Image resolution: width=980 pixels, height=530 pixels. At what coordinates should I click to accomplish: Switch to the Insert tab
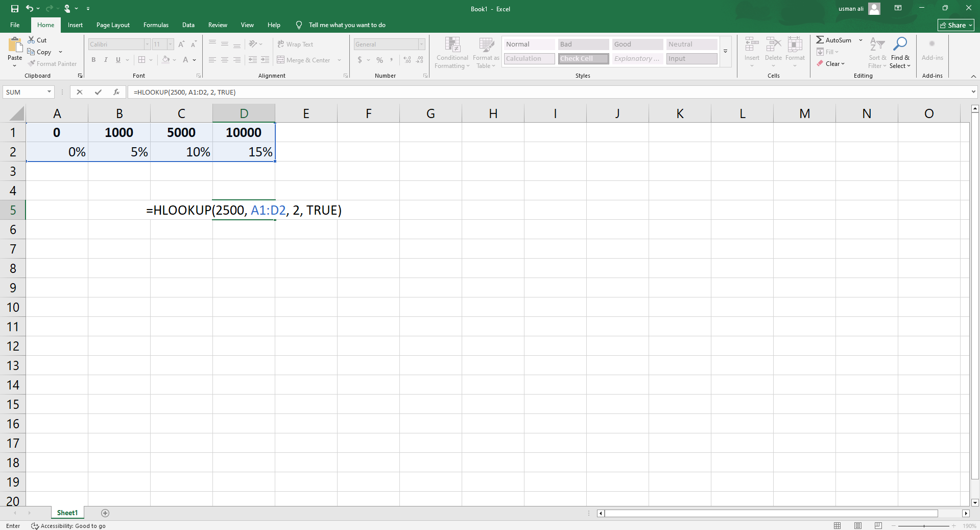coord(75,25)
